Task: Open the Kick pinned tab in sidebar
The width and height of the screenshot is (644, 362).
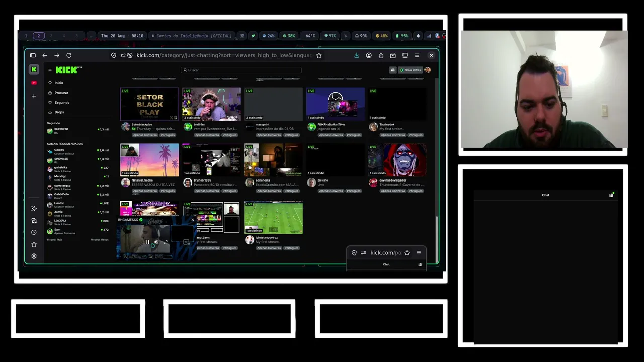Action: 34,70
